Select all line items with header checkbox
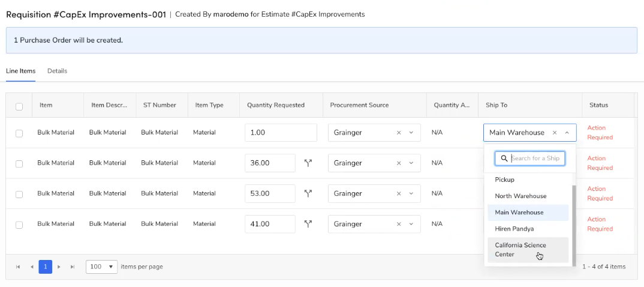The height and width of the screenshot is (287, 644). [x=19, y=106]
